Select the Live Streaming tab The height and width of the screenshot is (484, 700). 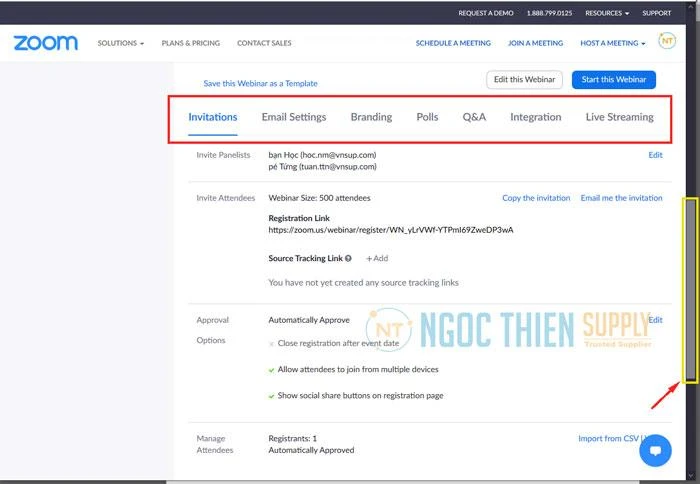(619, 117)
